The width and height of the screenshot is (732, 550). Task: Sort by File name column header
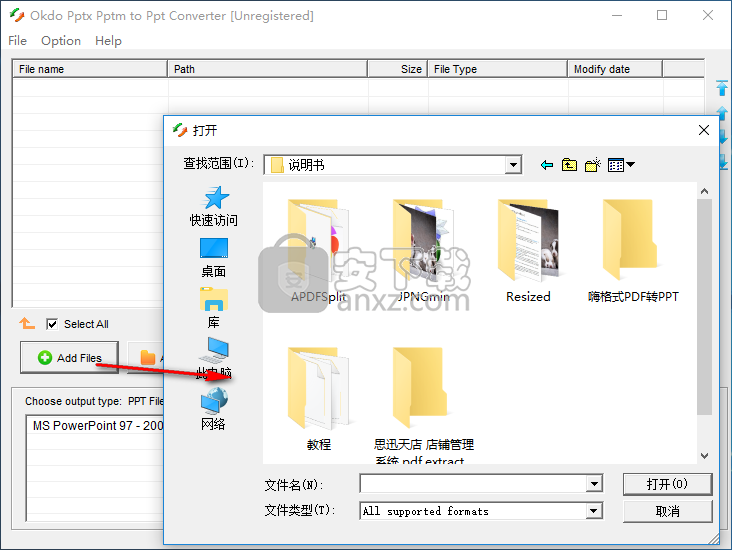pyautogui.click(x=89, y=69)
